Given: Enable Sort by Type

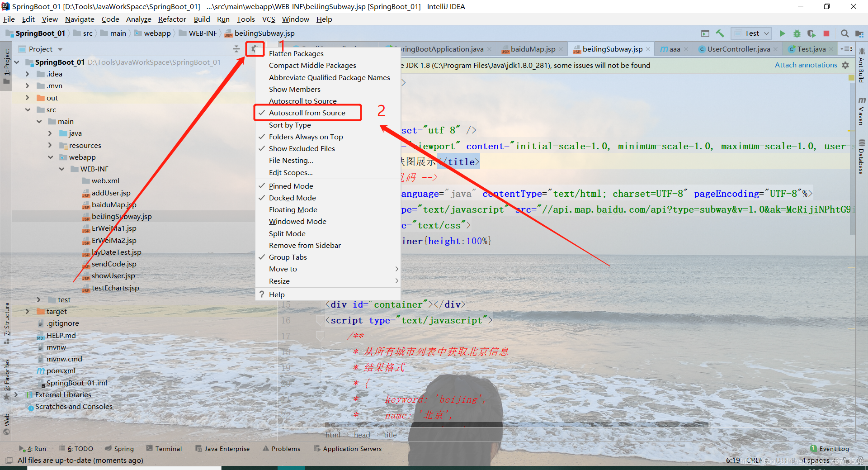Looking at the screenshot, I should point(328,125).
